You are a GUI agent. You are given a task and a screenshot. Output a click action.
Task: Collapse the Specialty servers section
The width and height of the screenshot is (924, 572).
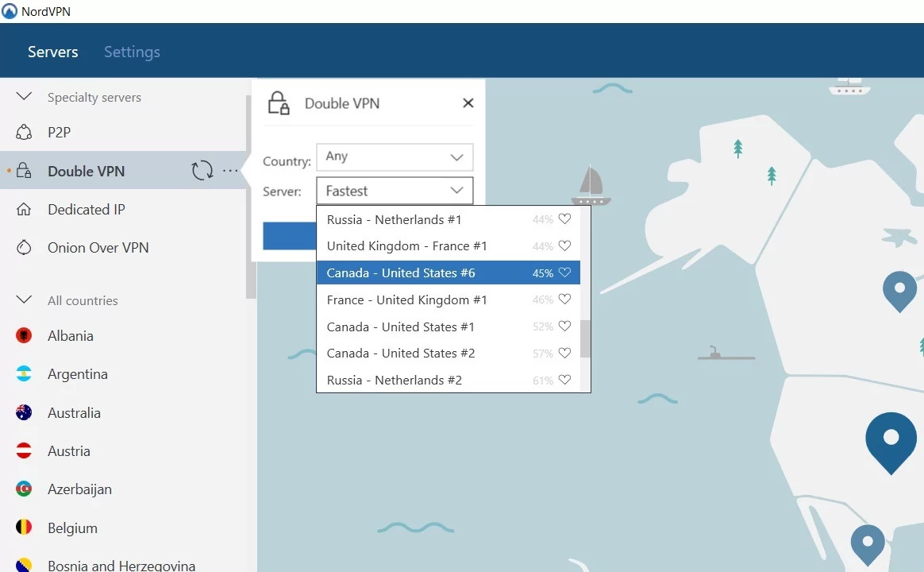click(24, 96)
